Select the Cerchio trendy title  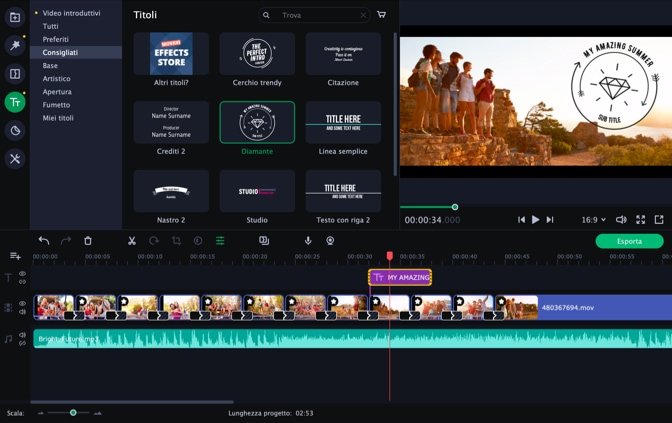pos(257,54)
